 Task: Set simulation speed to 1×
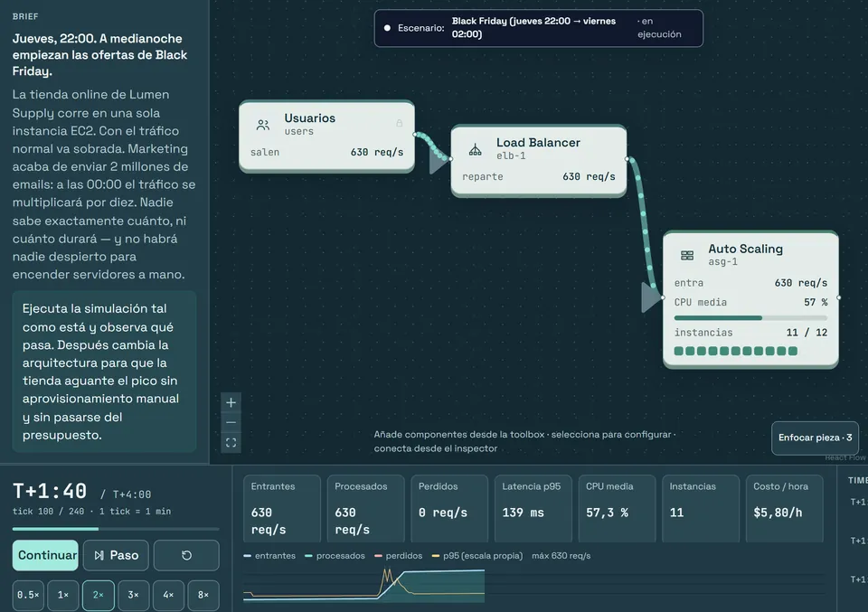tap(63, 595)
